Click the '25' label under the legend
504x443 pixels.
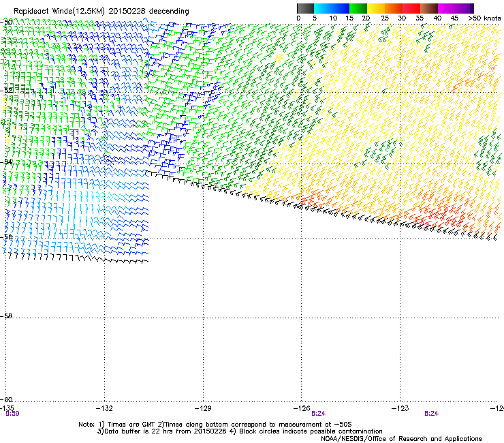[x=385, y=18]
